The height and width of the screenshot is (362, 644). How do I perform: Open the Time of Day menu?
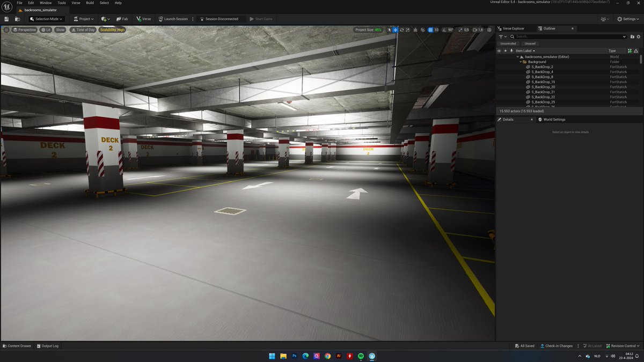coord(83,29)
